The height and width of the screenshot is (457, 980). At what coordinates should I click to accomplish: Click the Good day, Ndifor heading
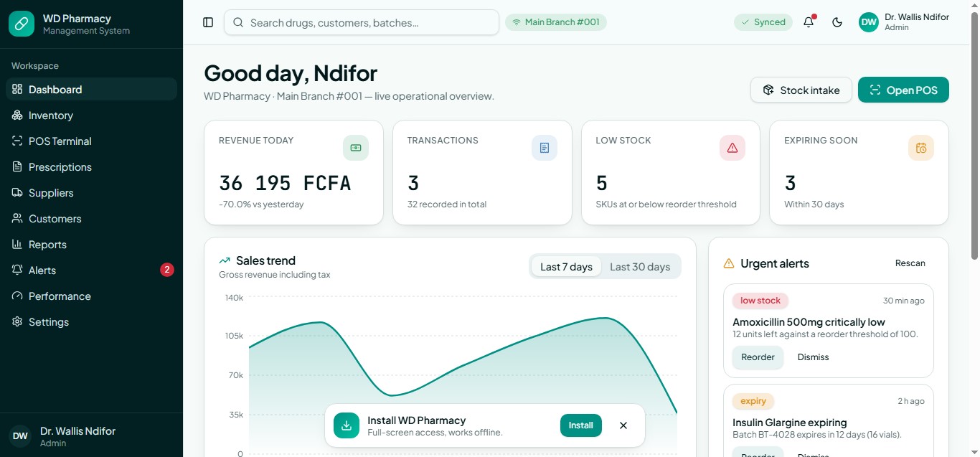click(x=291, y=73)
